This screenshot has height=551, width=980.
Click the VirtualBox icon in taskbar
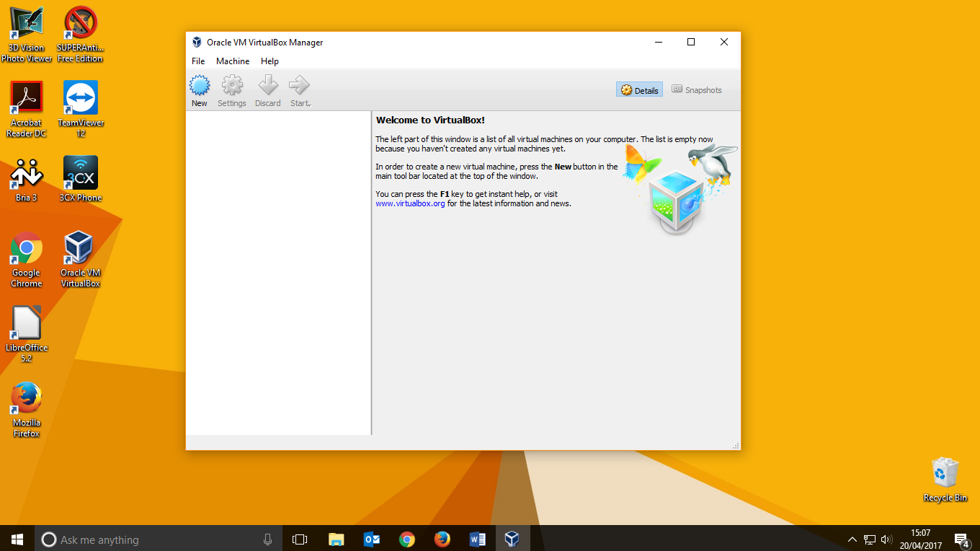(x=512, y=539)
